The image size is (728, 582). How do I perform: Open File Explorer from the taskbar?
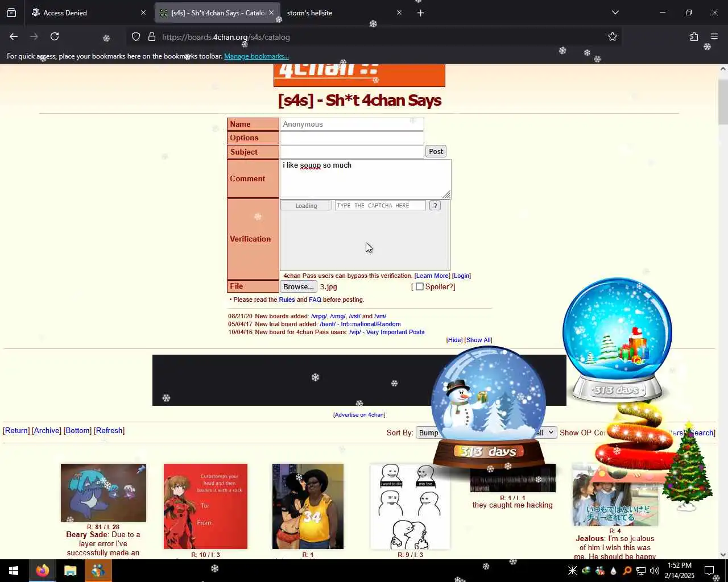coord(70,571)
